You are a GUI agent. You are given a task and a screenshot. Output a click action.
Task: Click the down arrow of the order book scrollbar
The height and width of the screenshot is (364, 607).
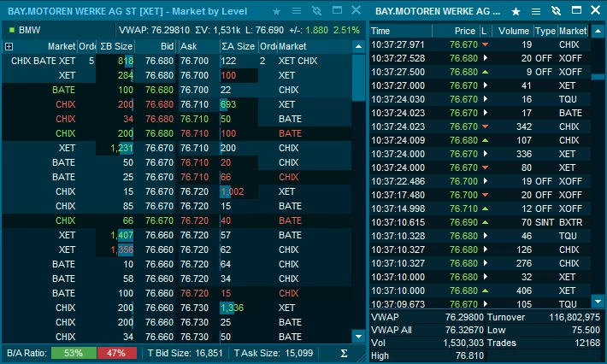click(358, 337)
